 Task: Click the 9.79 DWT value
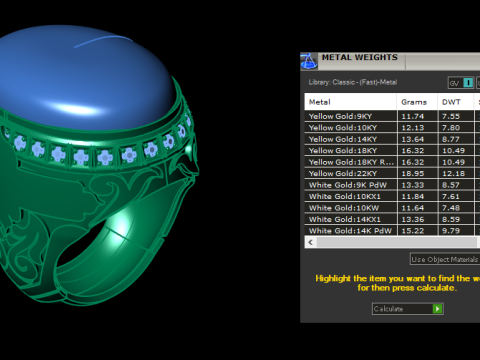point(451,231)
